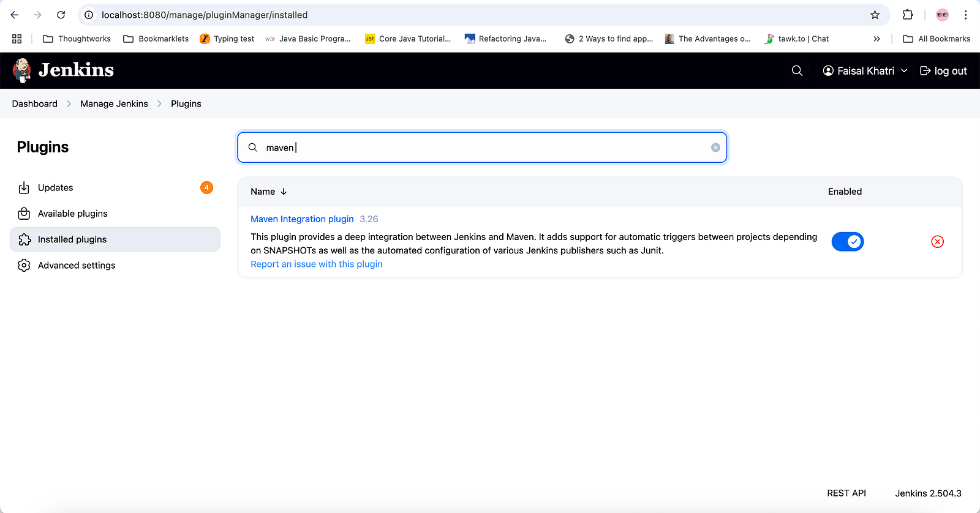Go back in browser history

15,15
